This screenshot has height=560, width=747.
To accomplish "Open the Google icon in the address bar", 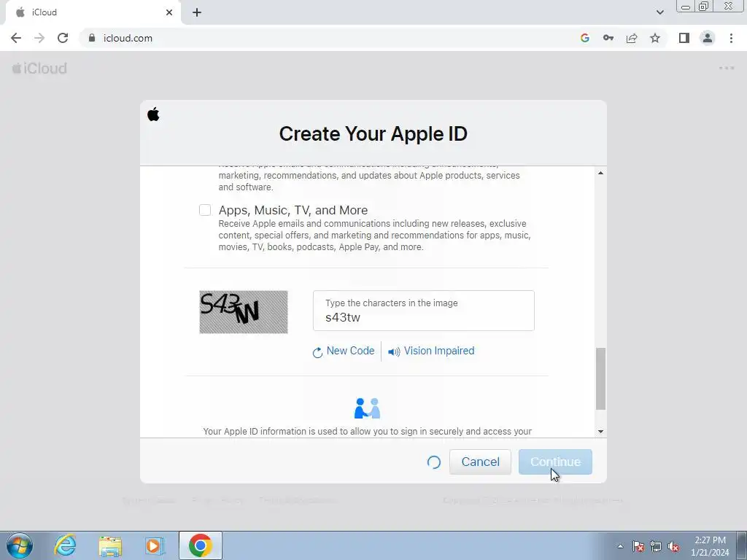I will [585, 38].
